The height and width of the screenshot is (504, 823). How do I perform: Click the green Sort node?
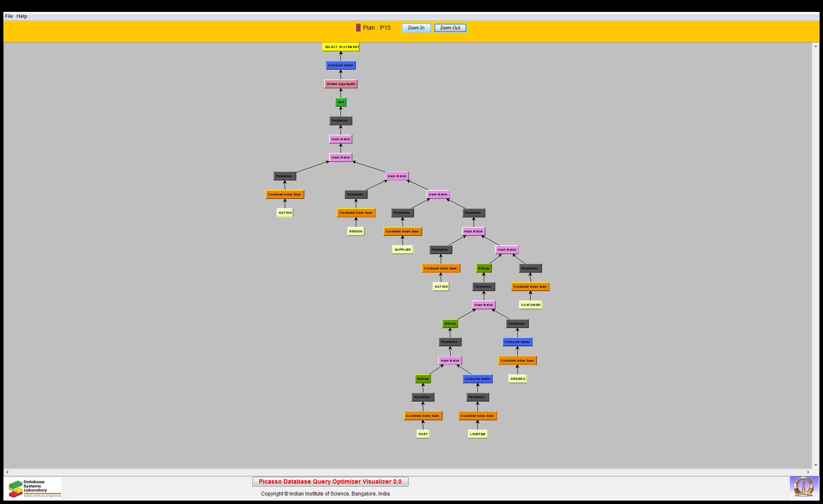(341, 102)
